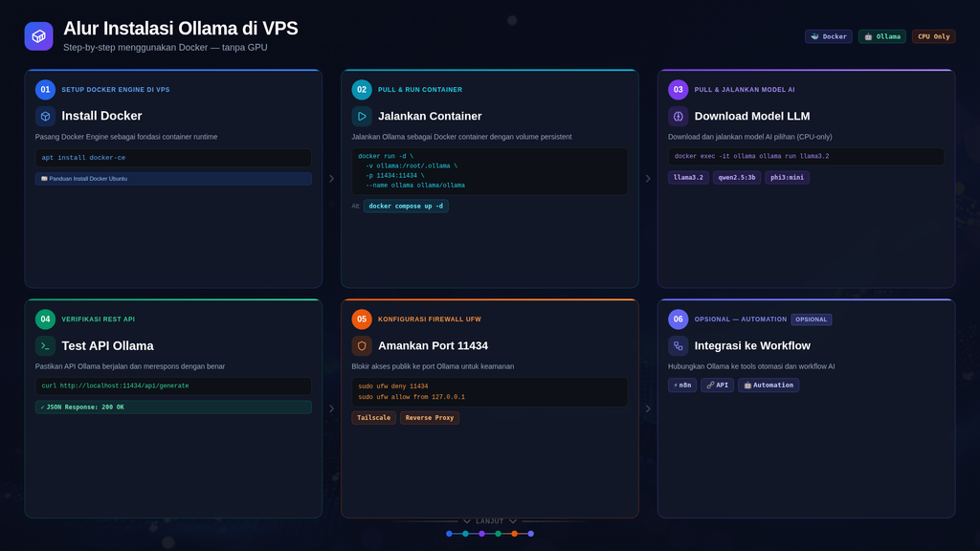Pick the qwen2.5:3b model chip
The image size is (980, 551).
point(737,177)
